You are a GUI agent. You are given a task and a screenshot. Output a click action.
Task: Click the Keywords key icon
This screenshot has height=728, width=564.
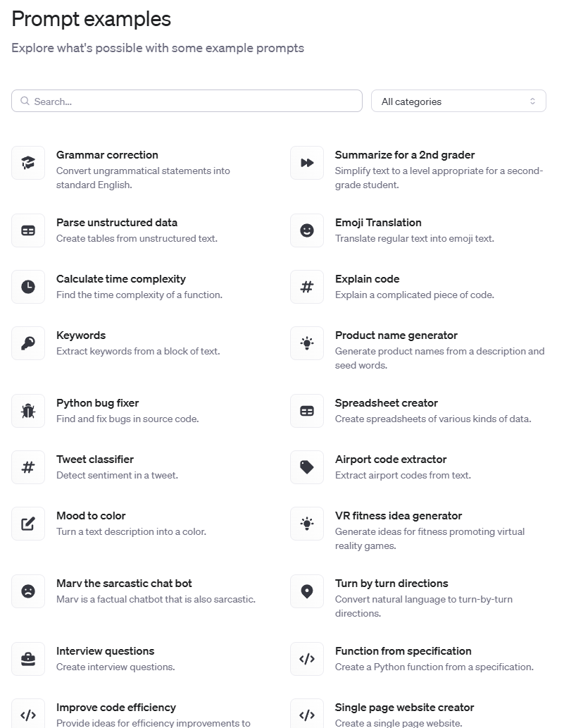(x=28, y=343)
